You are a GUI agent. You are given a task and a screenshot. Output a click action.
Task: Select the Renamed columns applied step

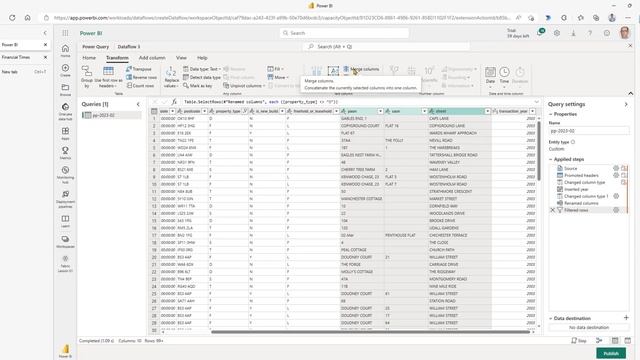[581, 203]
